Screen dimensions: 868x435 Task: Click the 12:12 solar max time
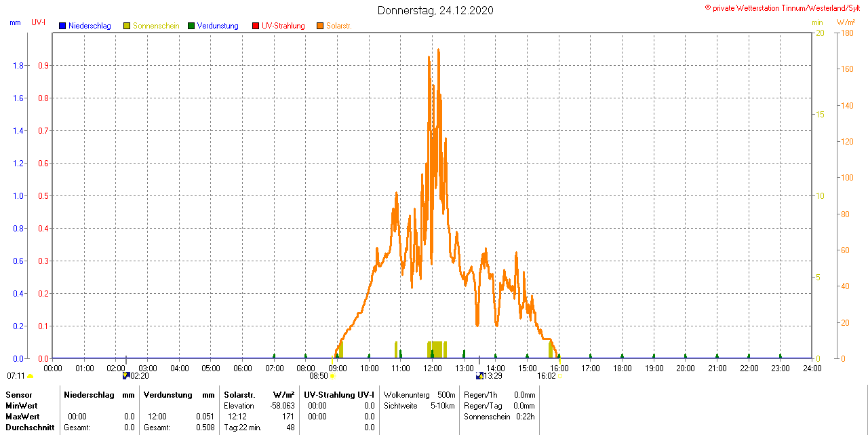pyautogui.click(x=237, y=417)
